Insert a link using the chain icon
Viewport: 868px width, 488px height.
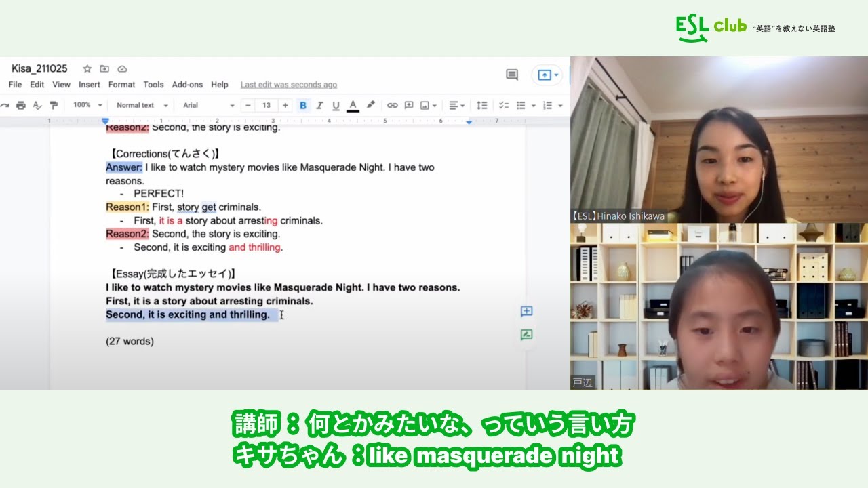click(392, 105)
